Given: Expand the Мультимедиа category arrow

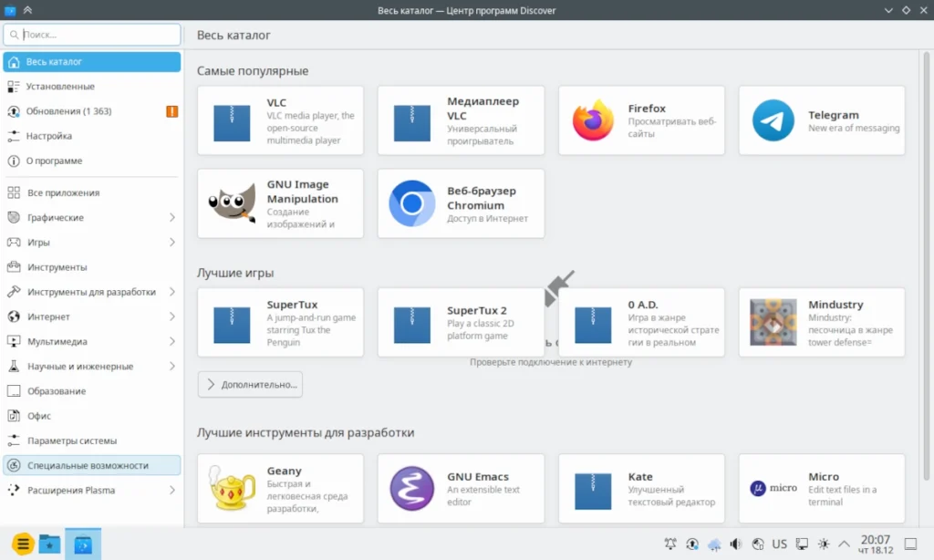Looking at the screenshot, I should pyautogui.click(x=172, y=341).
